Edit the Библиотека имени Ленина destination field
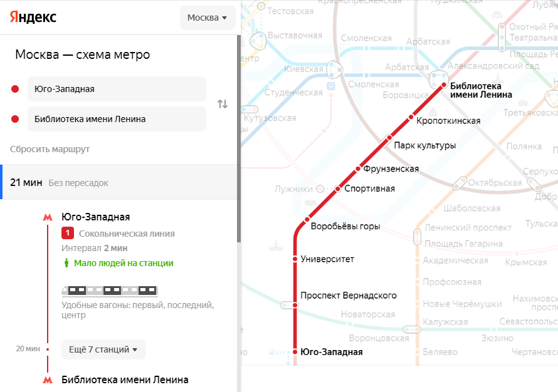The image size is (558, 392). click(117, 119)
